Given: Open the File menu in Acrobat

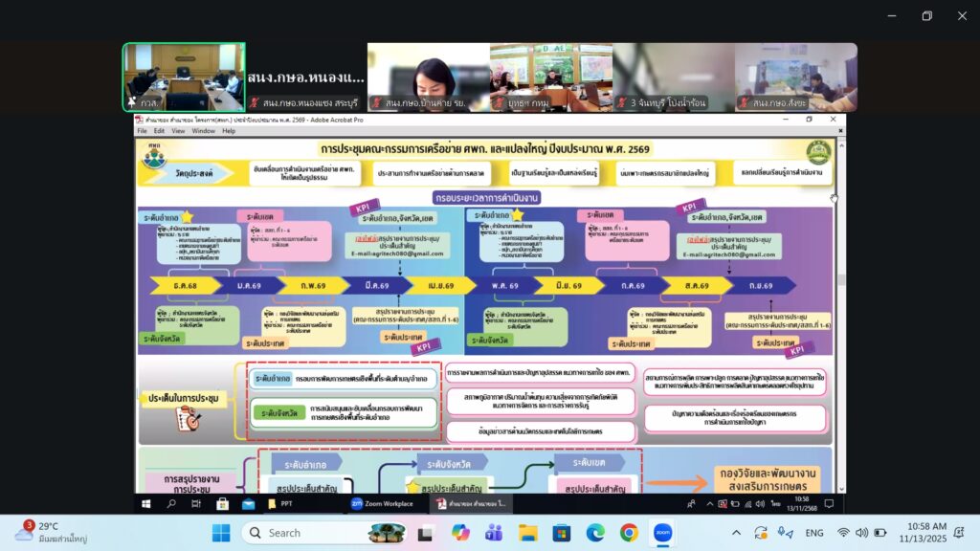Looking at the screenshot, I should [143, 131].
